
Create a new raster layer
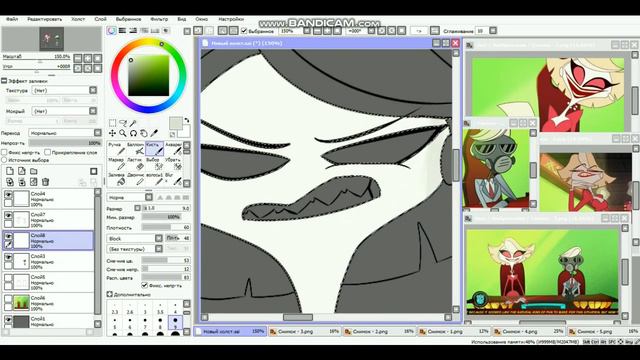[x=10, y=171]
